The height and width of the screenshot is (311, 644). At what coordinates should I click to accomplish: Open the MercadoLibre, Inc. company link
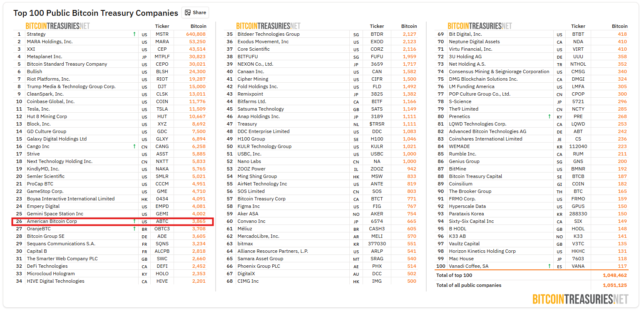(x=258, y=236)
